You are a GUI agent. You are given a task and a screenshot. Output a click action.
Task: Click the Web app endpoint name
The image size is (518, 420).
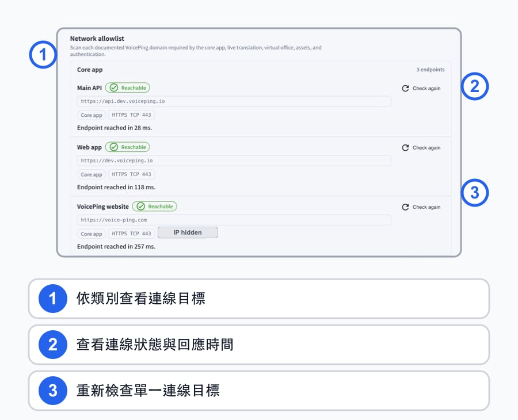[x=89, y=147]
